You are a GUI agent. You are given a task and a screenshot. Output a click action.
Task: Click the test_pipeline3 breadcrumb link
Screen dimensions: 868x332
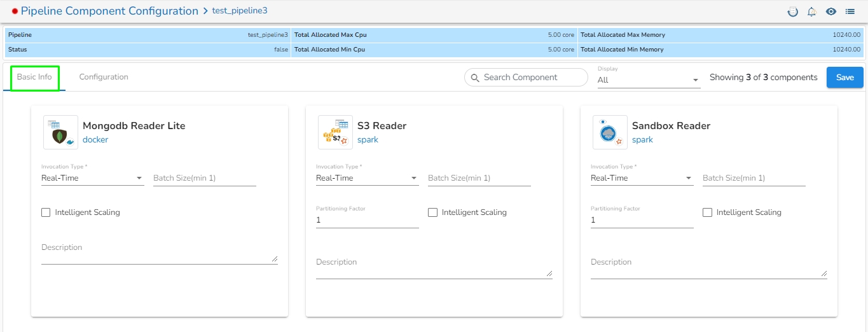(239, 11)
